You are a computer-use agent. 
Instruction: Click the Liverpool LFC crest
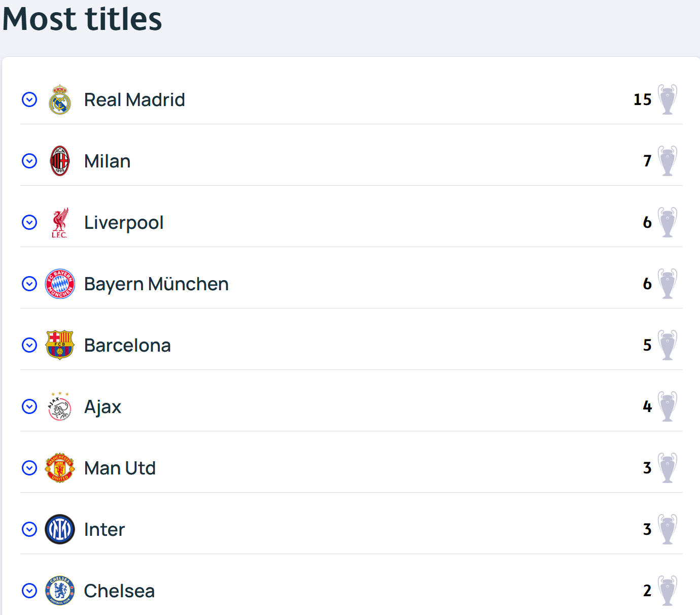point(60,222)
